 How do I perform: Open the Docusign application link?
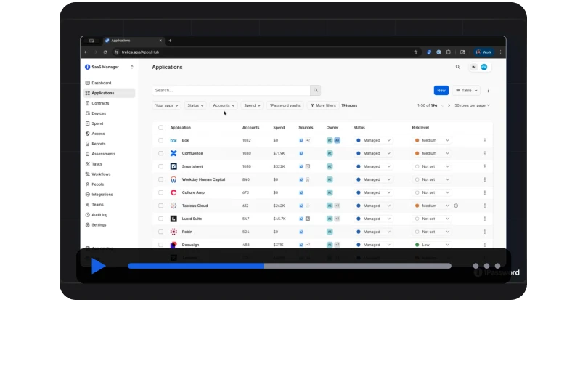190,245
